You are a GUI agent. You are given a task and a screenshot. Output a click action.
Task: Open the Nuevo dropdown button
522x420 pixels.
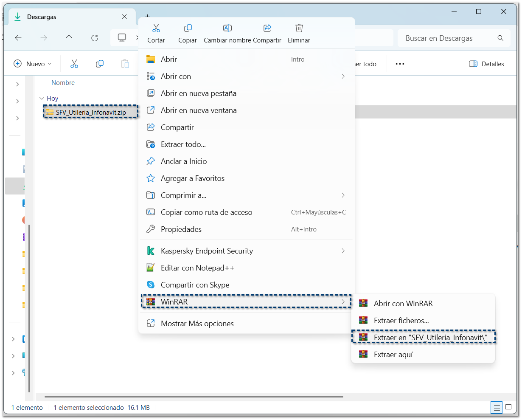coord(33,64)
